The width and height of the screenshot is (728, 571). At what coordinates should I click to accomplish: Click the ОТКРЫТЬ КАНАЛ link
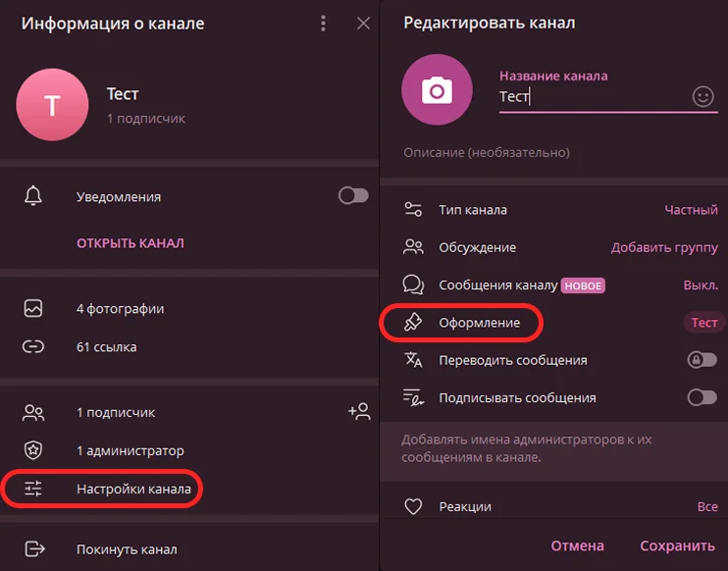(130, 242)
